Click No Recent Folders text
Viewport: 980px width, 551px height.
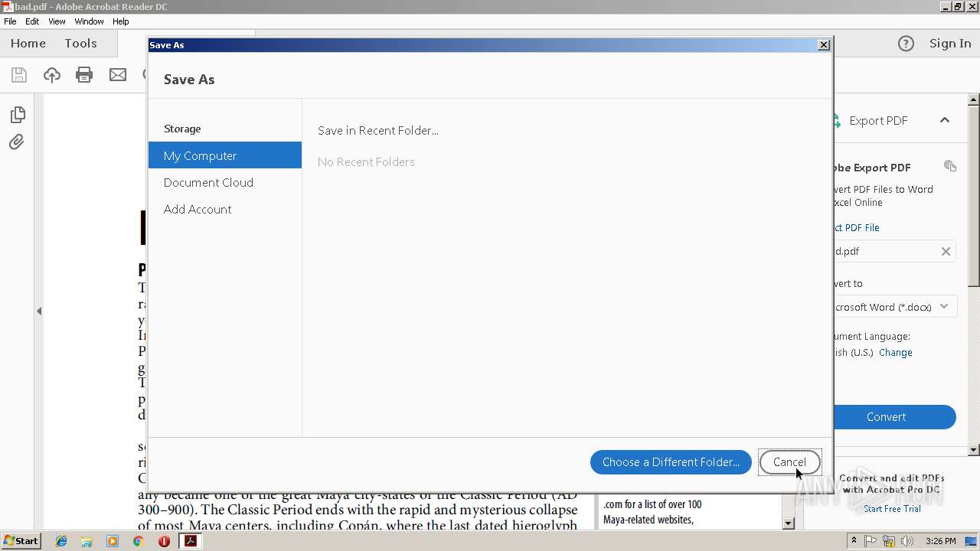pyautogui.click(x=366, y=161)
